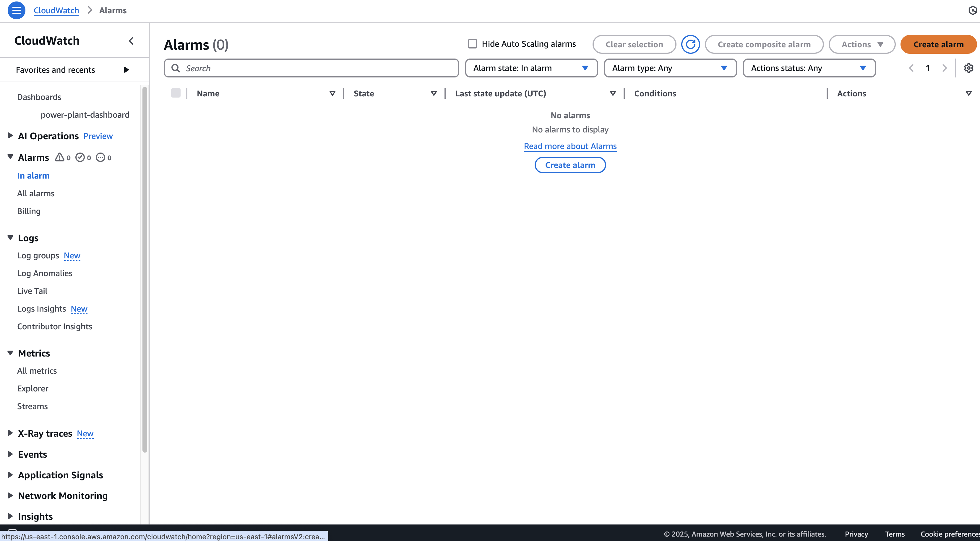
Task: Click the In alarm warning triangle counter
Action: pos(63,158)
